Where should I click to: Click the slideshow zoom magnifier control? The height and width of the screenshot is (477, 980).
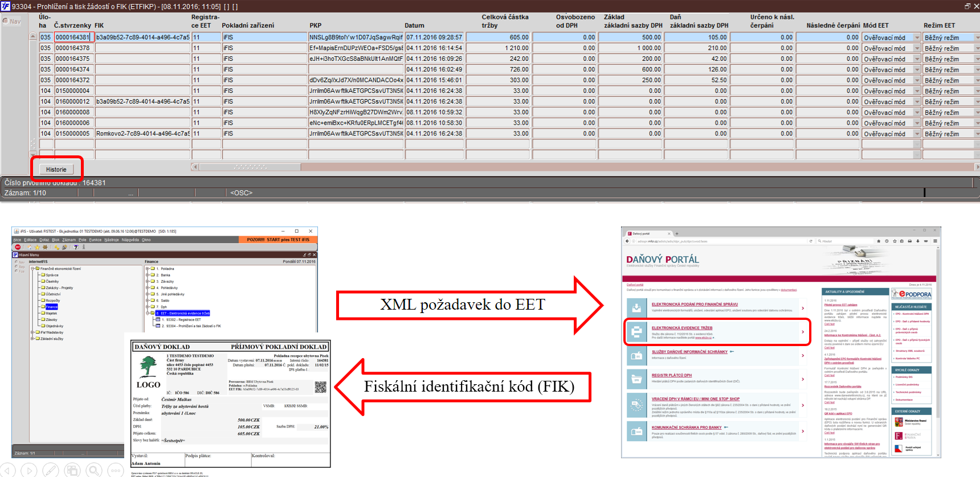(x=94, y=470)
